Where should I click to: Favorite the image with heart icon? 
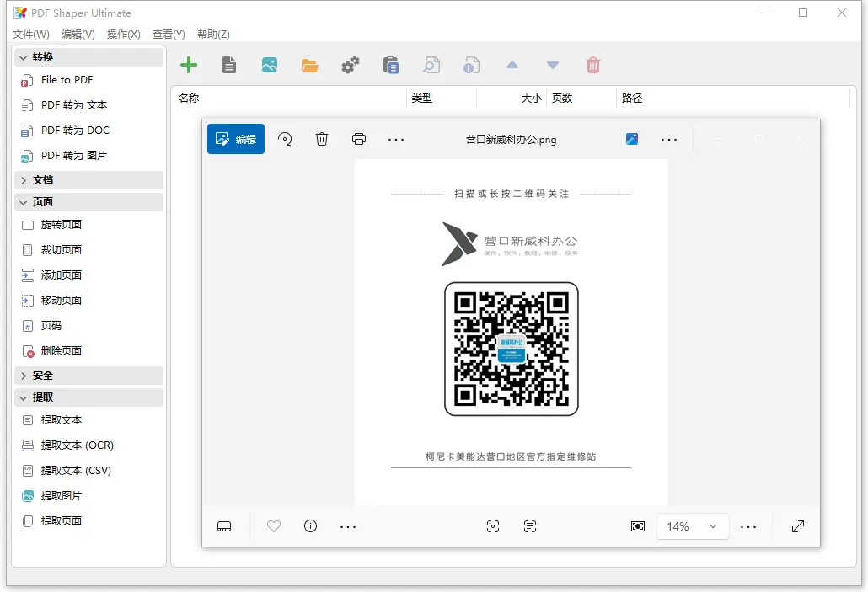(274, 526)
